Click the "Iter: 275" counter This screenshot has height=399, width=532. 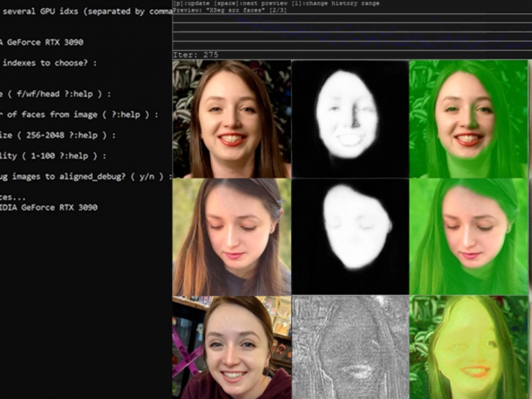[195, 55]
